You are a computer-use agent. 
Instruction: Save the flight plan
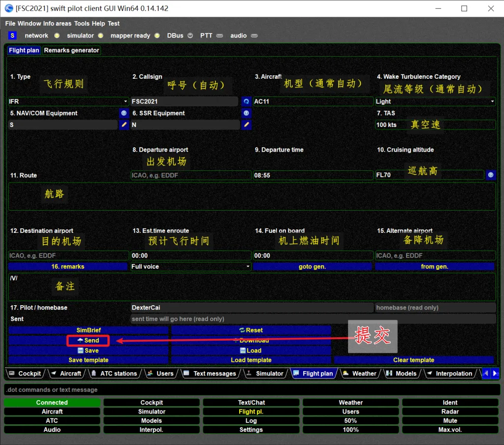coord(89,350)
